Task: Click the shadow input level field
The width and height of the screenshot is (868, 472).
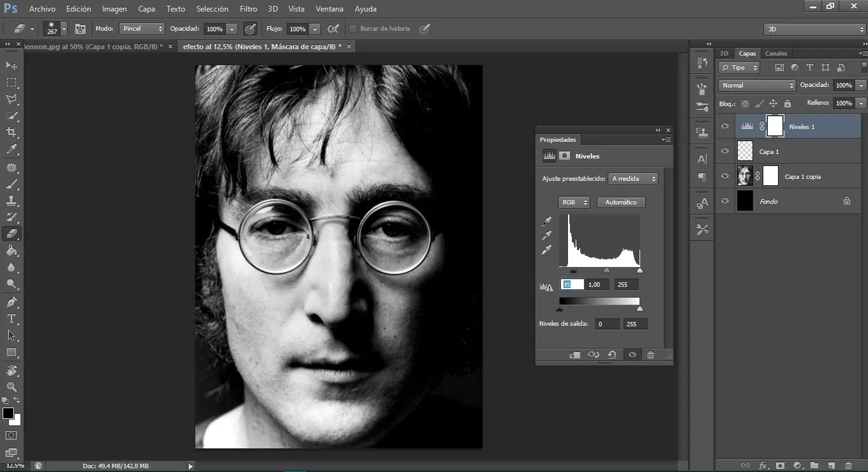Action: click(572, 285)
